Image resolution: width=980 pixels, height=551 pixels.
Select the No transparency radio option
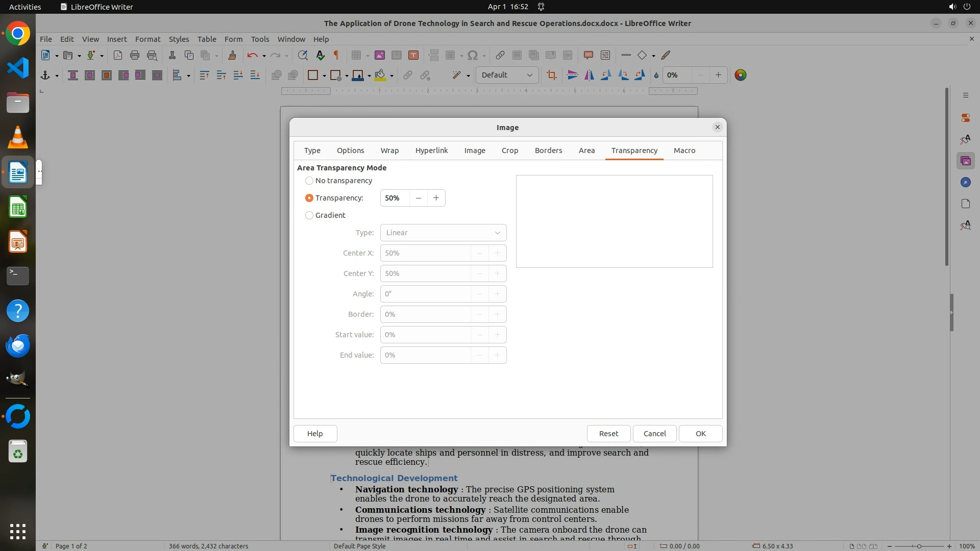pyautogui.click(x=309, y=181)
